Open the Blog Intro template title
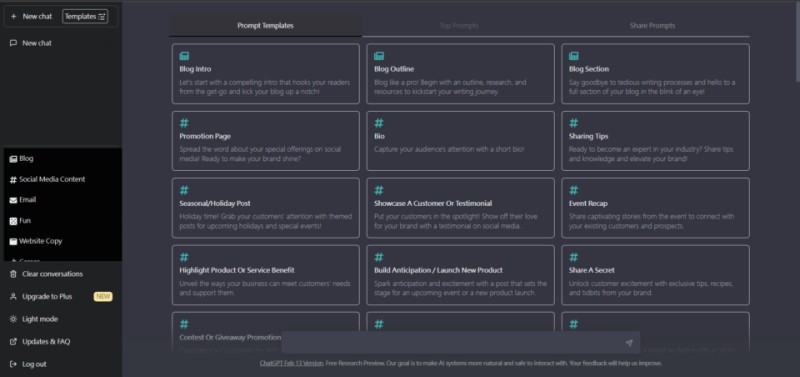800x377 pixels. tap(195, 69)
